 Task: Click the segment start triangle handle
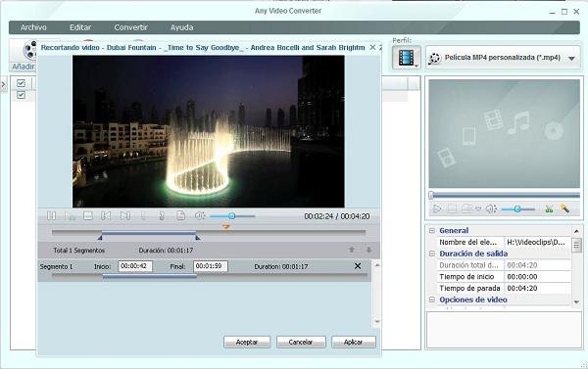point(99,238)
